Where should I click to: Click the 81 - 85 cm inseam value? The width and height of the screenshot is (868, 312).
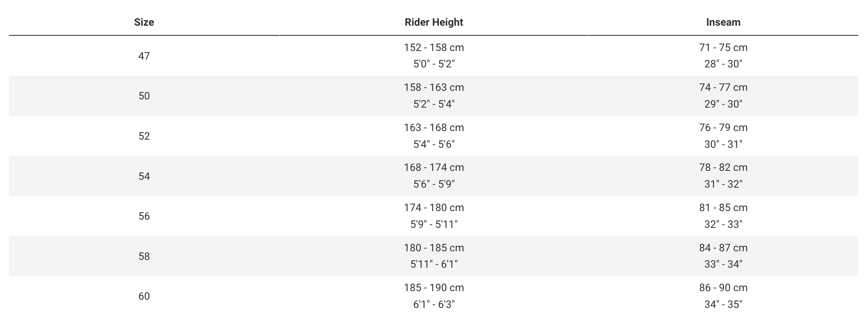click(723, 208)
